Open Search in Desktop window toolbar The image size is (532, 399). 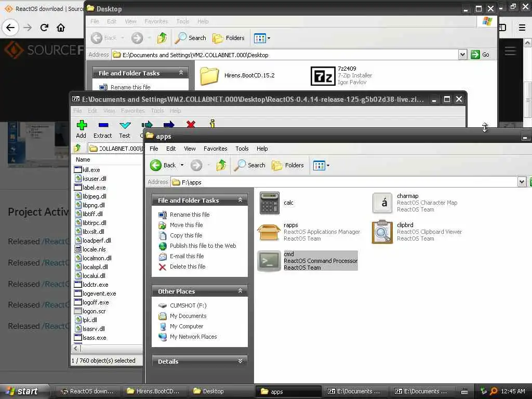pos(190,38)
